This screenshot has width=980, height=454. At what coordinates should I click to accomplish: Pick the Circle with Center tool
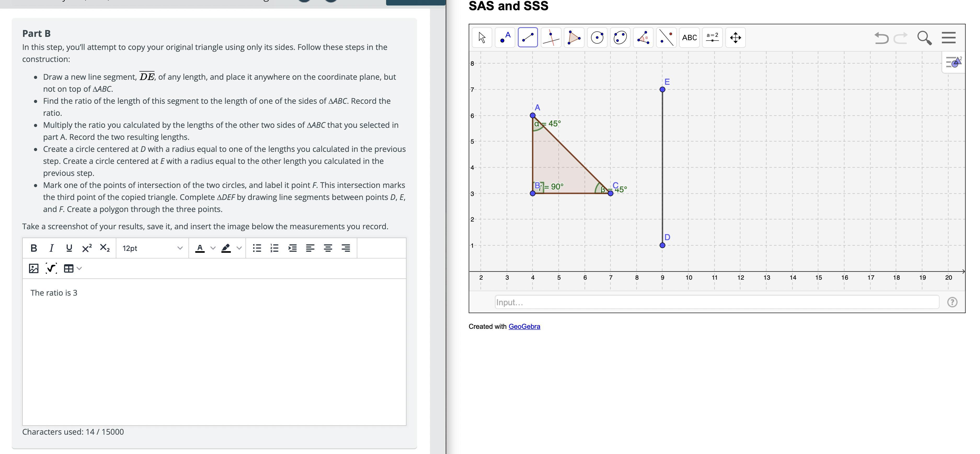click(x=597, y=37)
